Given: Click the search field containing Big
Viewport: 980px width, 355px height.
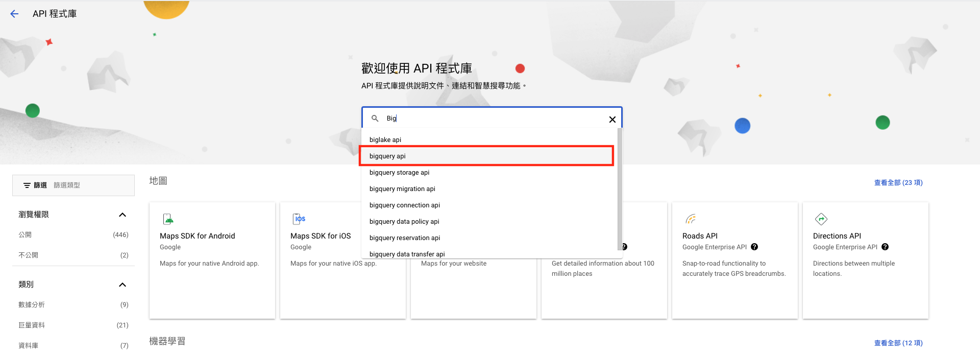Looking at the screenshot, I should coord(493,119).
